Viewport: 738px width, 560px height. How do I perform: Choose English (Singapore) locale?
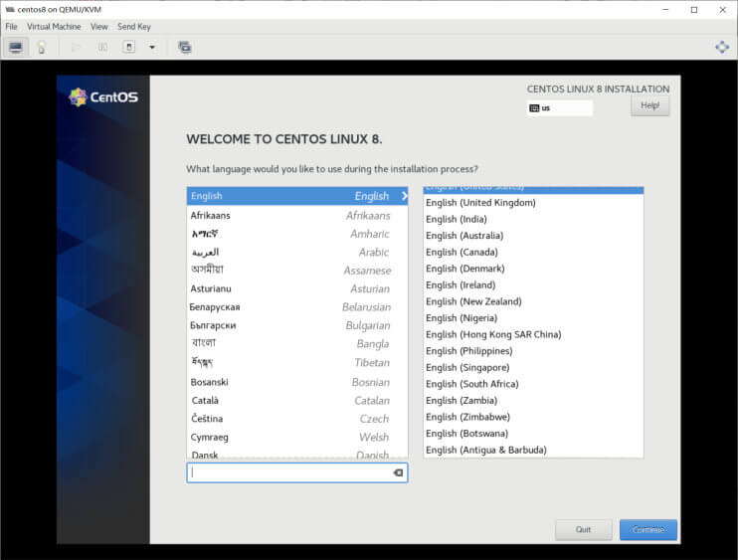(x=533, y=367)
